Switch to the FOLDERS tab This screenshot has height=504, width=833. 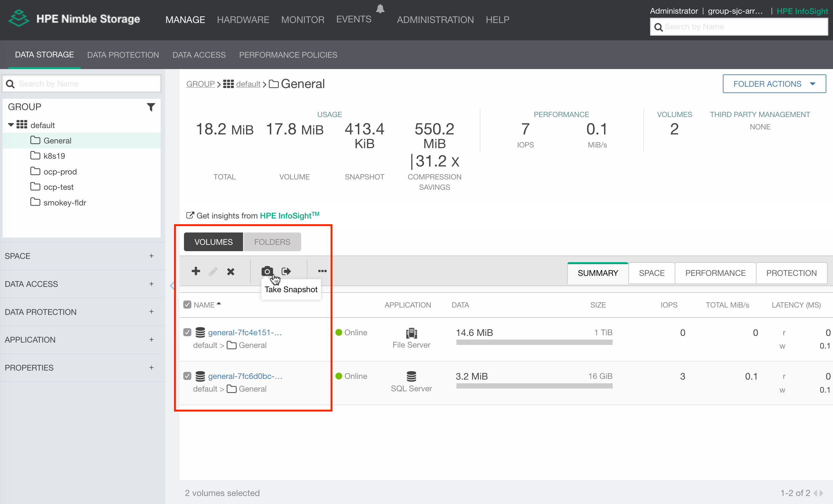coord(272,241)
